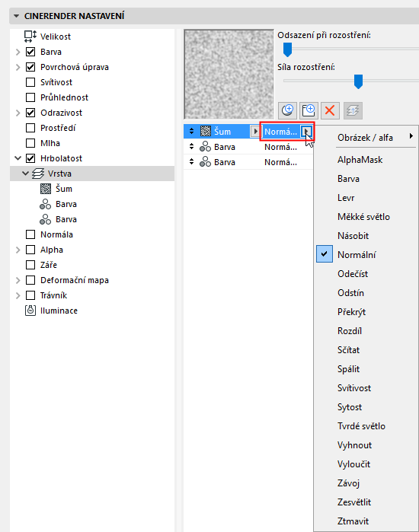
Task: Expand the Alpha tree arrow
Action: point(18,250)
